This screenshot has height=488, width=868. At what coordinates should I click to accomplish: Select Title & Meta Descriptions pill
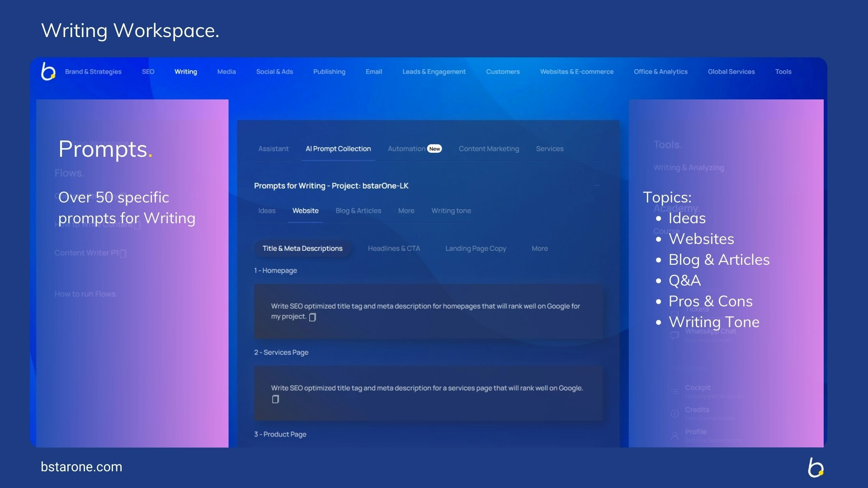click(302, 249)
